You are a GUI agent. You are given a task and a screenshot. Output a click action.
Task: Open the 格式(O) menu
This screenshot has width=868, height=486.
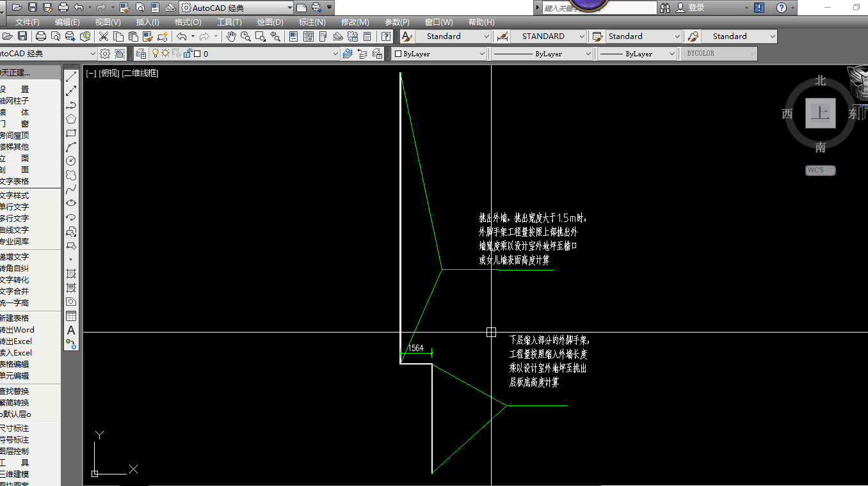coord(188,22)
